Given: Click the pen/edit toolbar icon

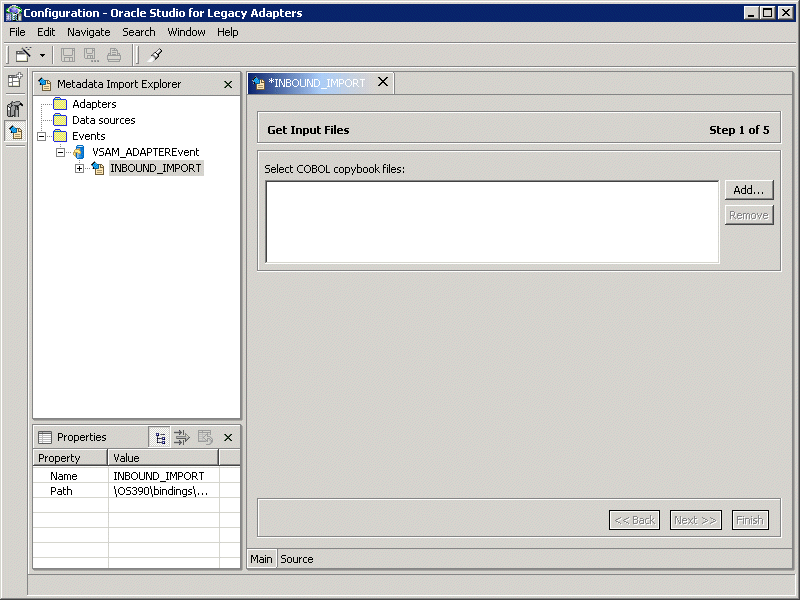Looking at the screenshot, I should coord(155,55).
